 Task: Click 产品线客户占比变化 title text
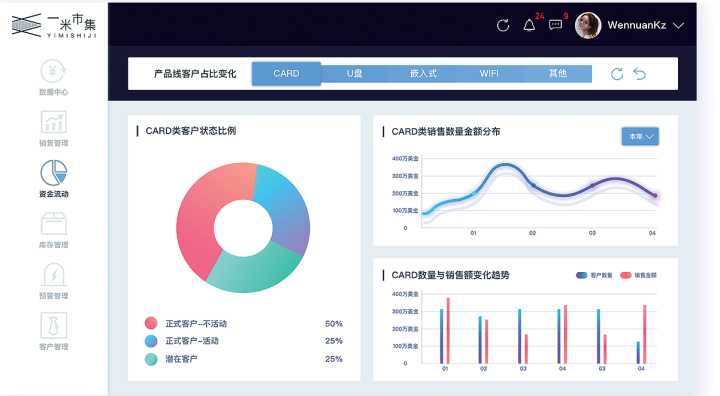[195, 74]
